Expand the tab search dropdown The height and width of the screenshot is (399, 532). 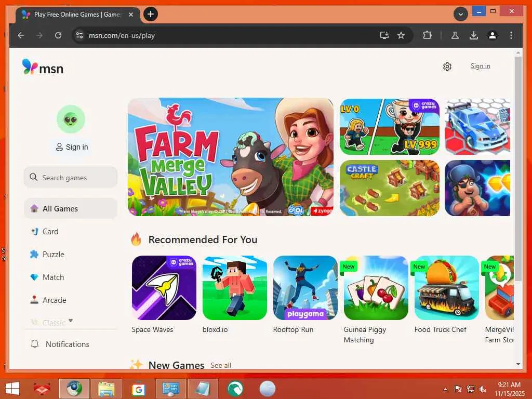pyautogui.click(x=461, y=14)
